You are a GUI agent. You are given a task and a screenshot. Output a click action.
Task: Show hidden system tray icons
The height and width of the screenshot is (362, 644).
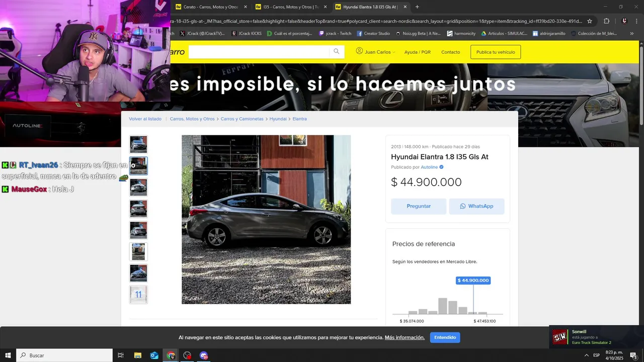click(x=586, y=355)
